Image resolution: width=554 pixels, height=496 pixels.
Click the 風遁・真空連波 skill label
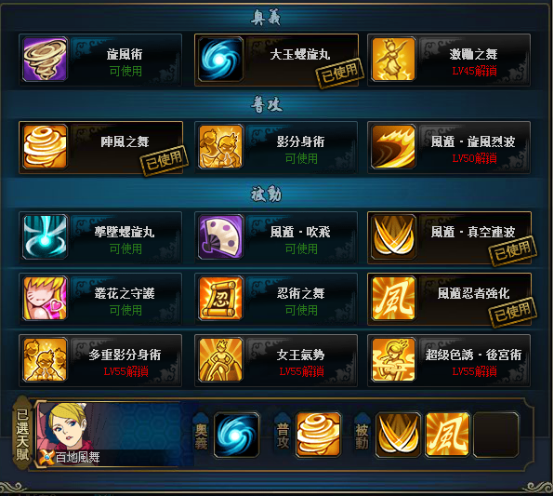tap(473, 232)
